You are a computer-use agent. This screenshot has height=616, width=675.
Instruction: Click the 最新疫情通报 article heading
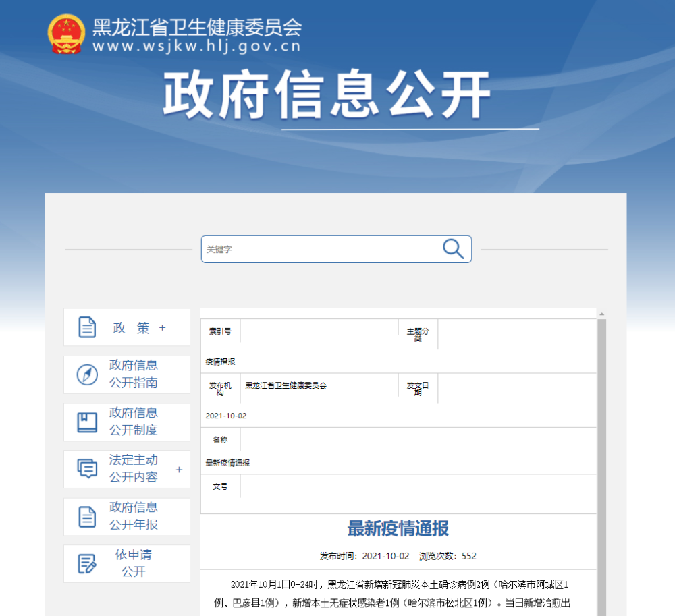pos(398,528)
